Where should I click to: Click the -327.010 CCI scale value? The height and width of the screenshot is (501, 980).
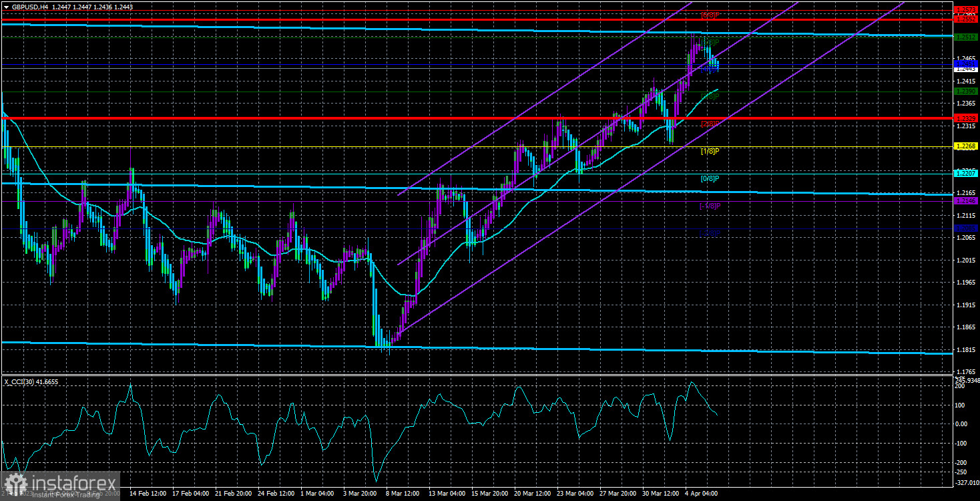pyautogui.click(x=967, y=482)
